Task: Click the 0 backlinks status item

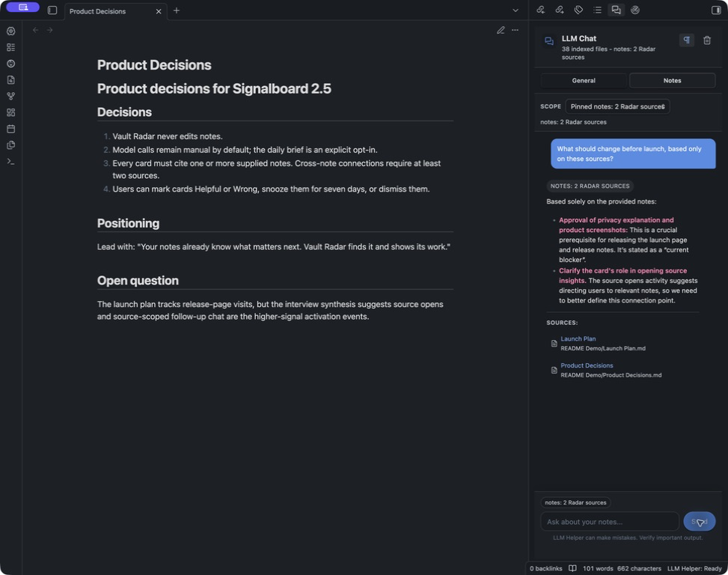Action: pos(546,568)
